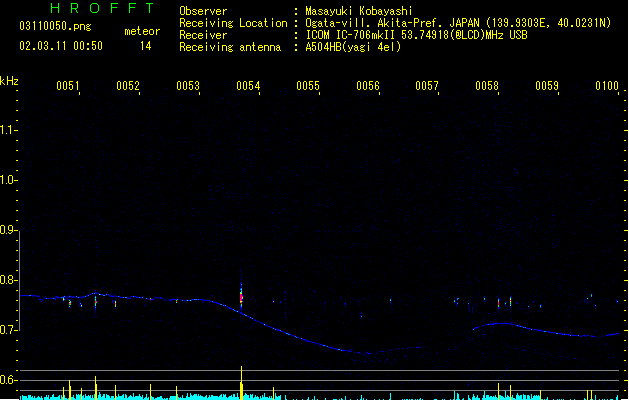Click the blue signal trace peak near 0058

pyautogui.click(x=501, y=323)
